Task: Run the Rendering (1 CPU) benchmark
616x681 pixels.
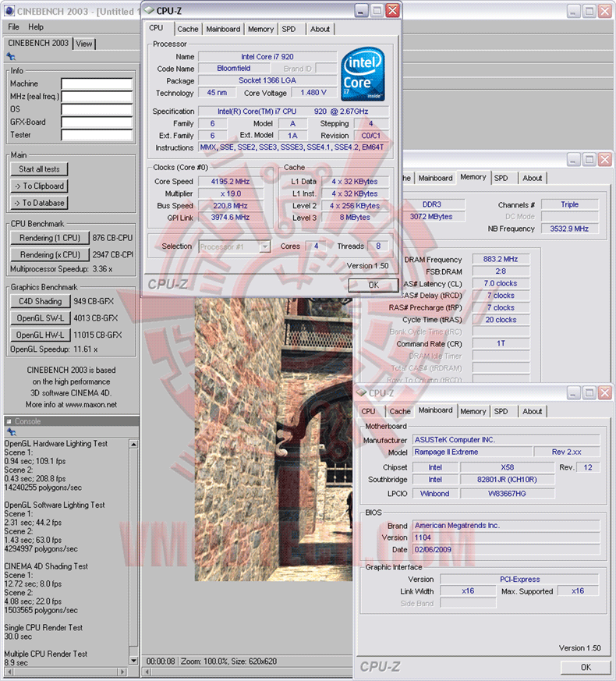Action: point(49,238)
